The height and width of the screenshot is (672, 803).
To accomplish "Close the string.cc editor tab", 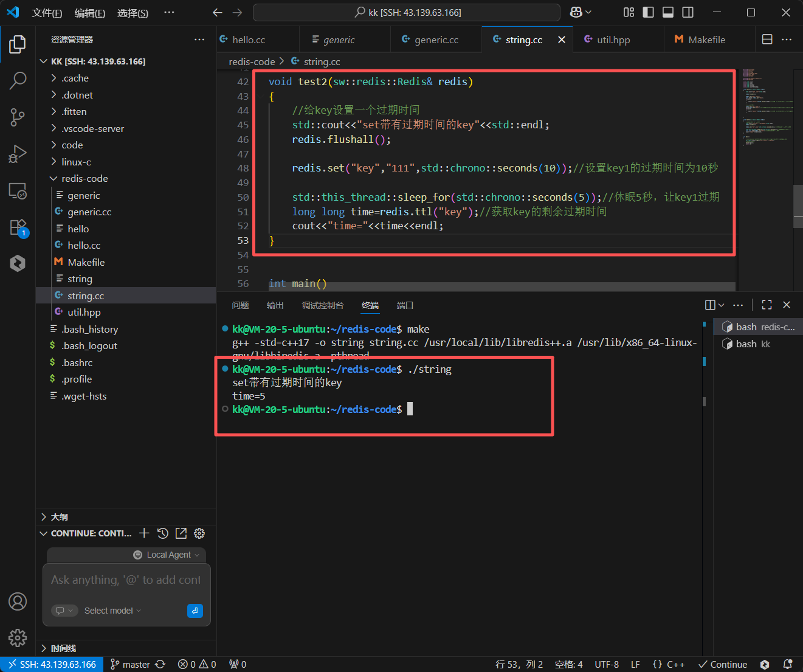I will click(x=562, y=40).
